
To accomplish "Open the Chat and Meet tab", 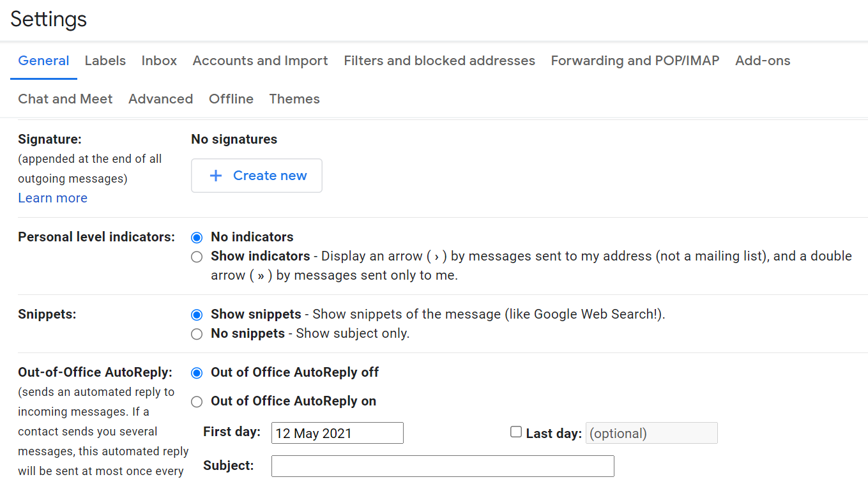I will click(65, 99).
